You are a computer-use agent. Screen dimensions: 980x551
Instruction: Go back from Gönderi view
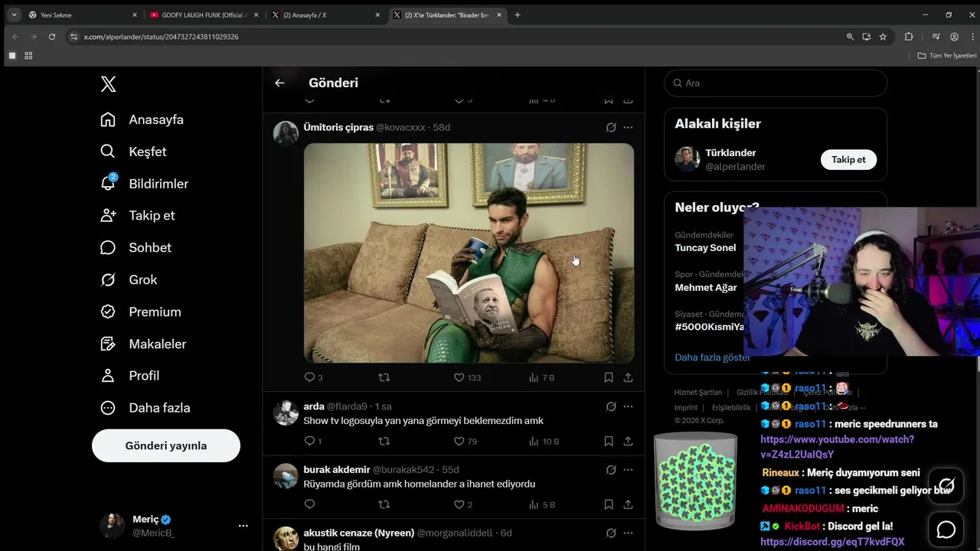click(x=279, y=83)
